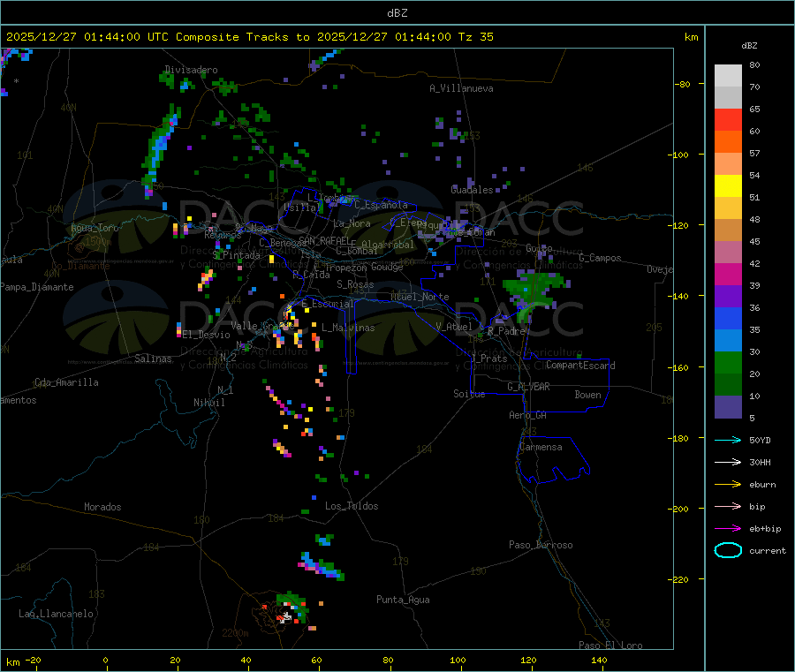Select the magenta 42 dBZ color swatch
Image resolution: width=795 pixels, height=672 pixels.
728,274
